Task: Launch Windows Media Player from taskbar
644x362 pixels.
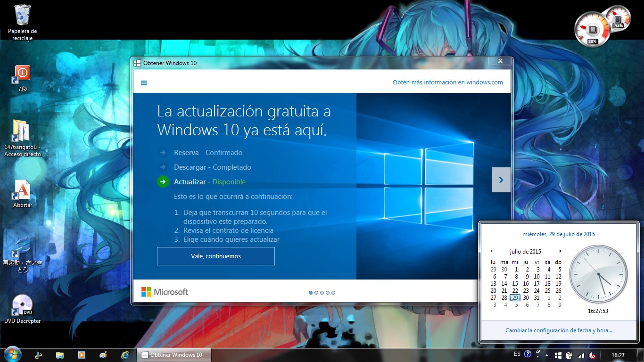Action: (82, 355)
